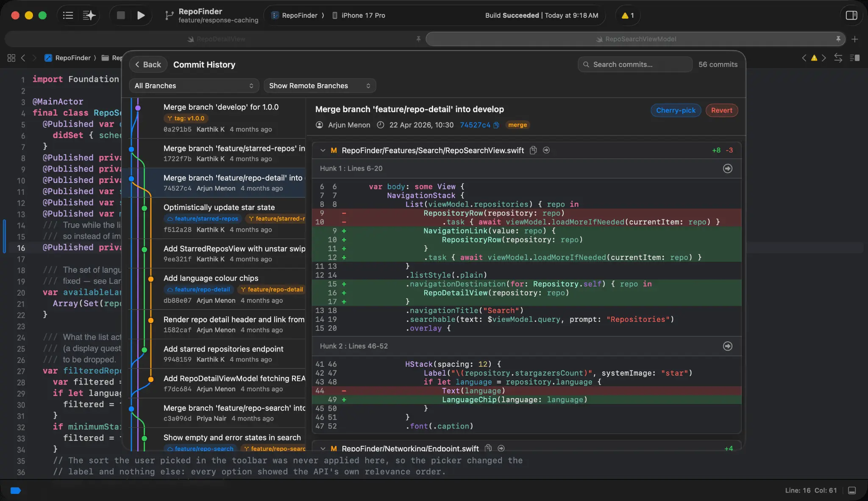Open Endpoint.swift in editor arrow
Viewport: 868px width, 501px height.
[501, 448]
